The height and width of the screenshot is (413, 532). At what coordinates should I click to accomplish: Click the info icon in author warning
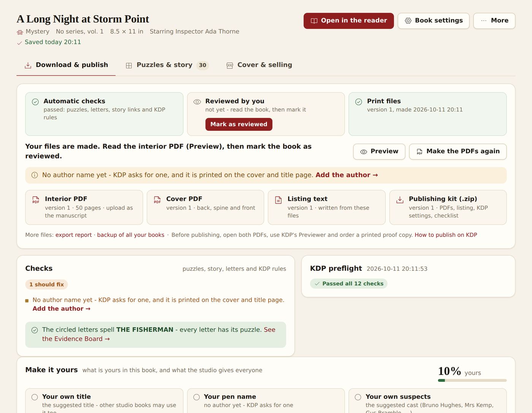click(x=35, y=175)
